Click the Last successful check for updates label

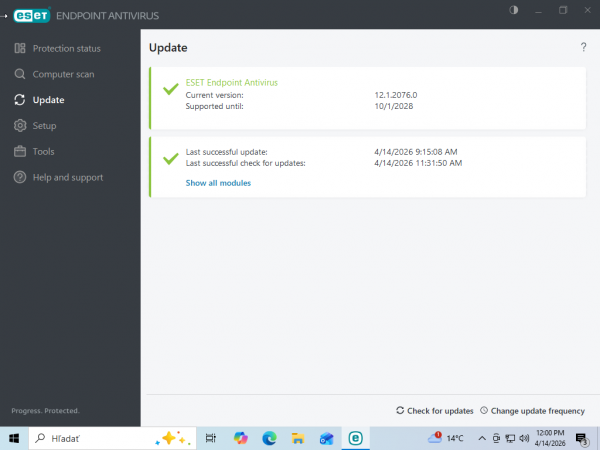tap(245, 163)
